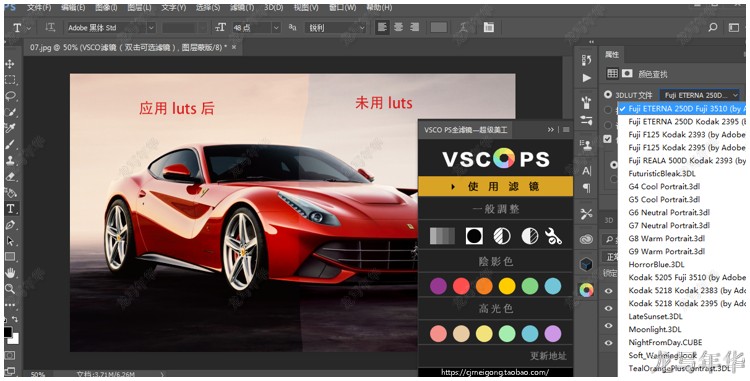
Task: Select the Horizontal Type tool
Action: pos(10,208)
